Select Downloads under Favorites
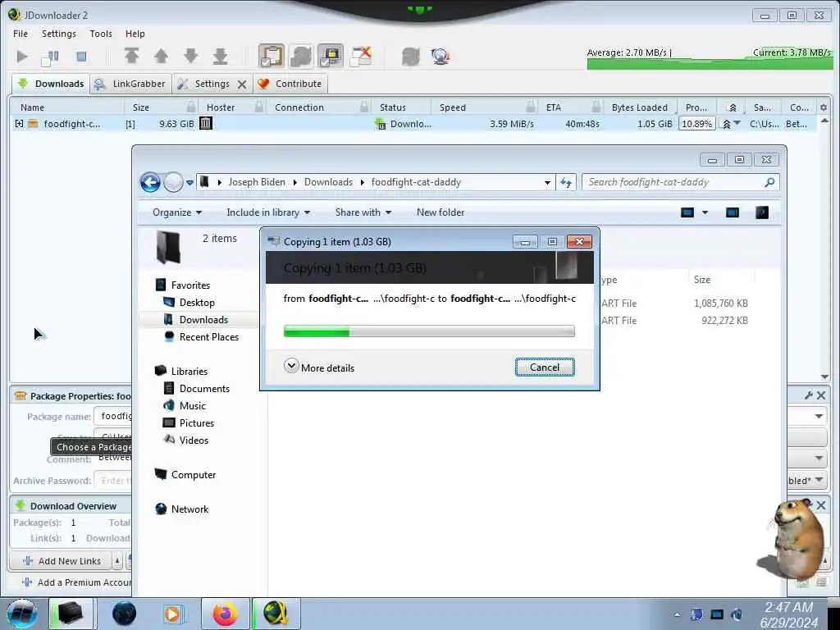 click(203, 319)
